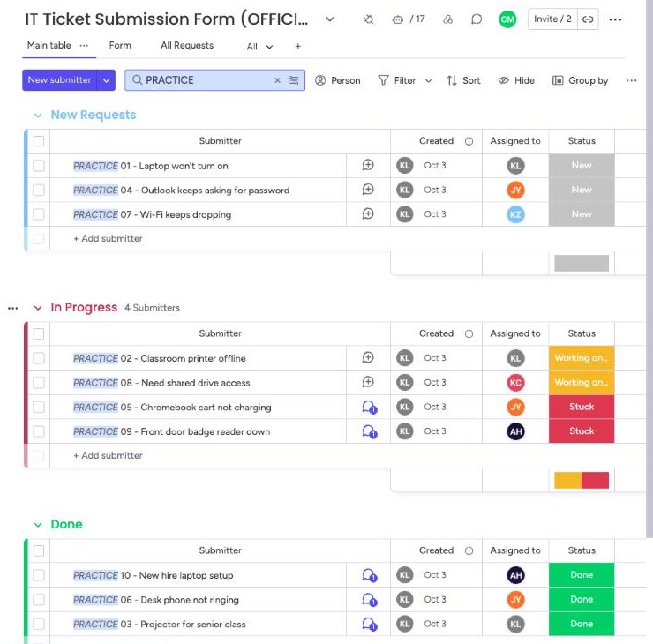Click the CM user avatar
This screenshot has width=653, height=644.
507,19
